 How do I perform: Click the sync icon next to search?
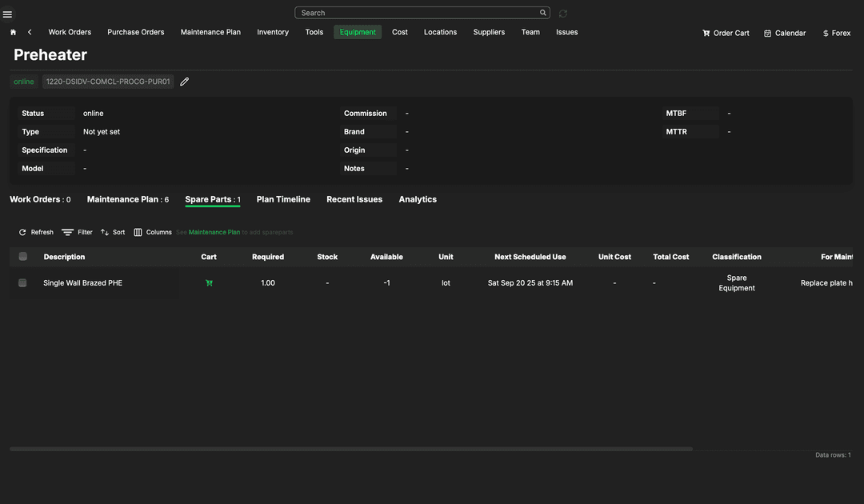(x=563, y=14)
